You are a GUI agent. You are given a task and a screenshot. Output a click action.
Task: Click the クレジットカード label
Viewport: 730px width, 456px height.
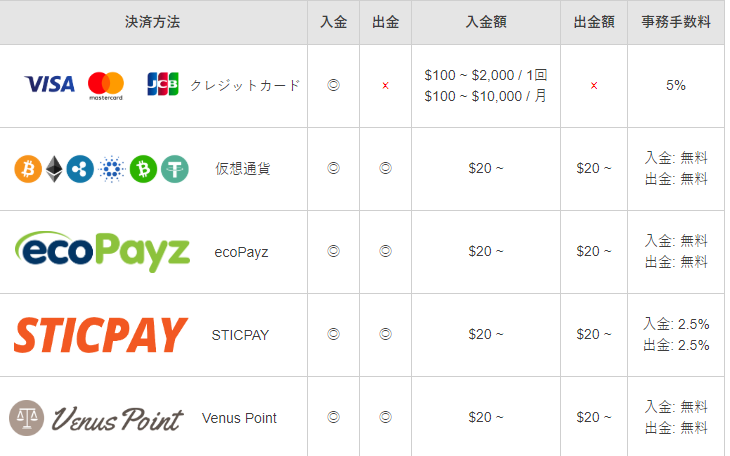tap(245, 85)
